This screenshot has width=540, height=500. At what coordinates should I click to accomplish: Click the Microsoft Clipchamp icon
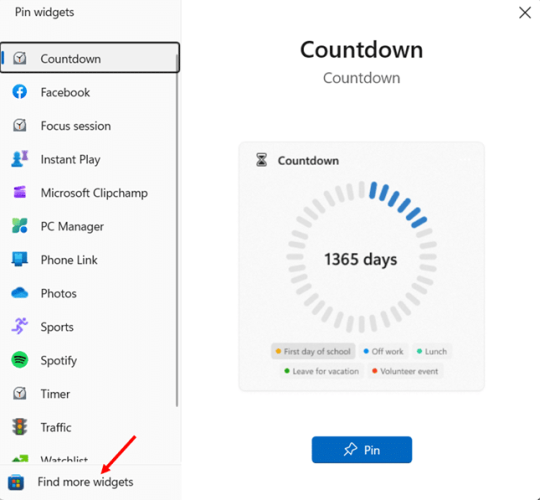click(20, 192)
